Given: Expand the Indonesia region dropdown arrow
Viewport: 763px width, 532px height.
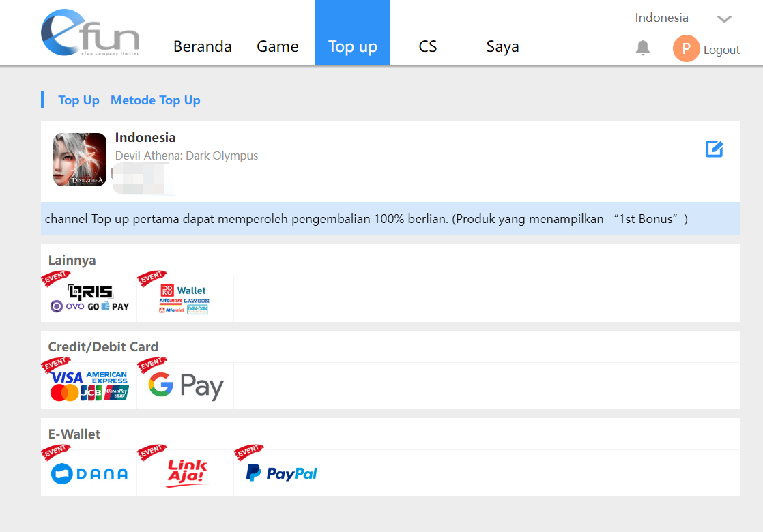Looking at the screenshot, I should point(724,19).
